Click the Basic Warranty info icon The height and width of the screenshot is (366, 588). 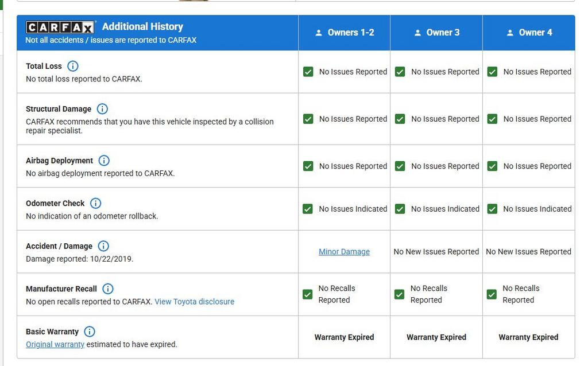(90, 332)
